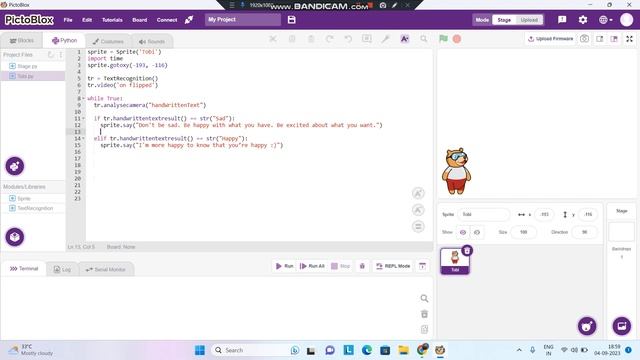Viewport: 640px width, 360px height.
Task: Switch to the Blocks tab
Action: click(x=22, y=40)
